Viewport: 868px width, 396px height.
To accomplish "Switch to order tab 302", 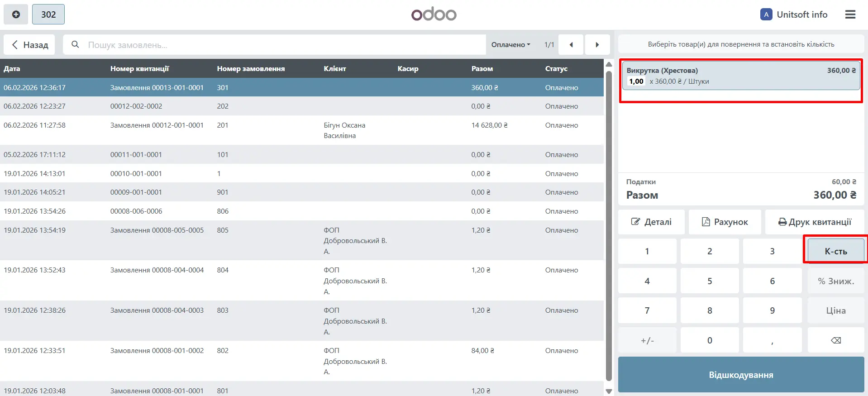I will coord(48,14).
